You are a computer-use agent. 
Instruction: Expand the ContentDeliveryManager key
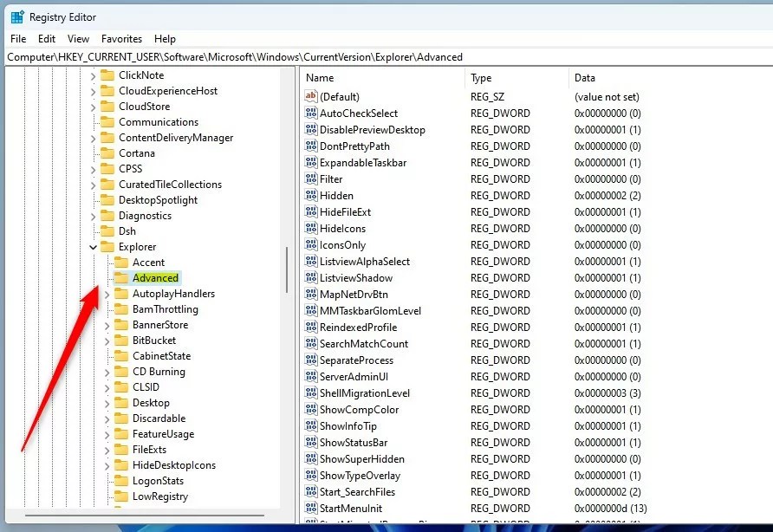[94, 138]
